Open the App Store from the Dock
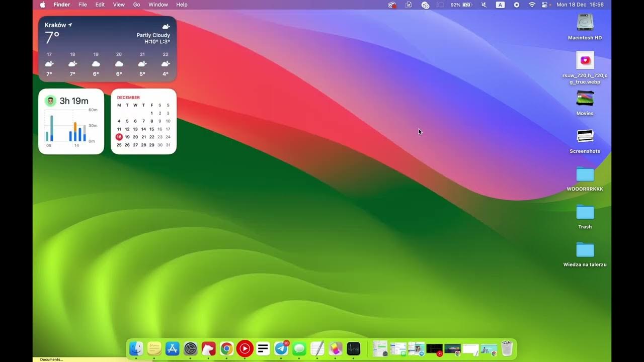The width and height of the screenshot is (644, 362). pos(173,348)
